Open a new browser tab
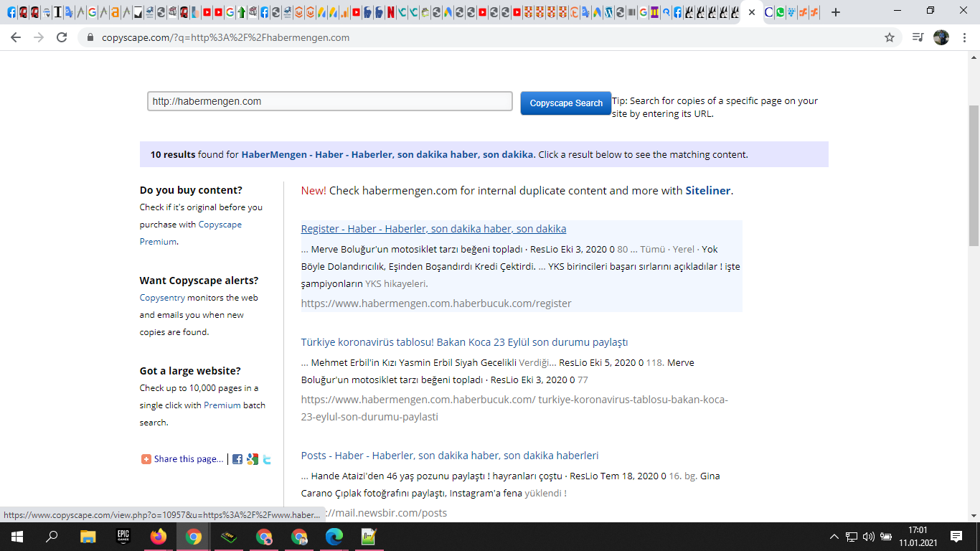The width and height of the screenshot is (980, 551). [835, 12]
